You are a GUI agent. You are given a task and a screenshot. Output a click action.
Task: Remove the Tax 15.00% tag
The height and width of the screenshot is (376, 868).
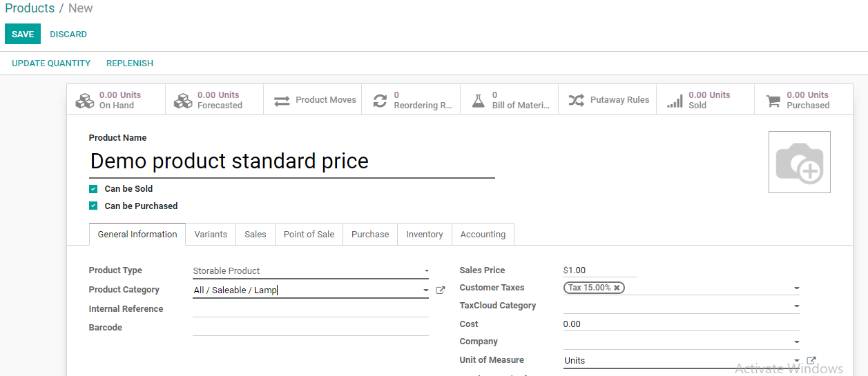(617, 288)
